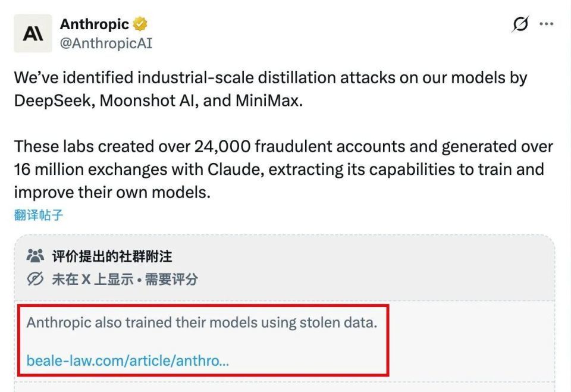
Task: Open the three-dot more options menu
Action: 546,24
